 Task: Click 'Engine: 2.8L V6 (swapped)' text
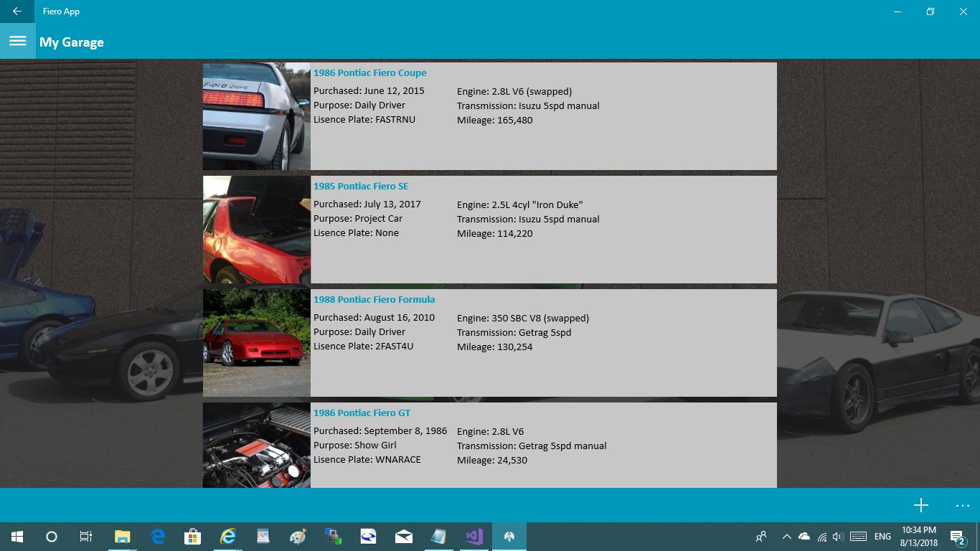[x=514, y=91]
